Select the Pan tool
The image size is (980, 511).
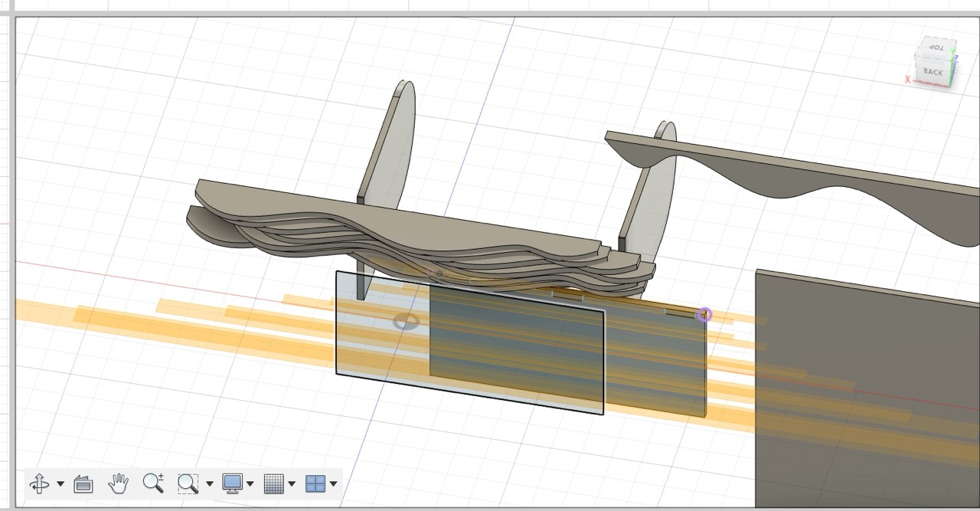click(x=118, y=483)
